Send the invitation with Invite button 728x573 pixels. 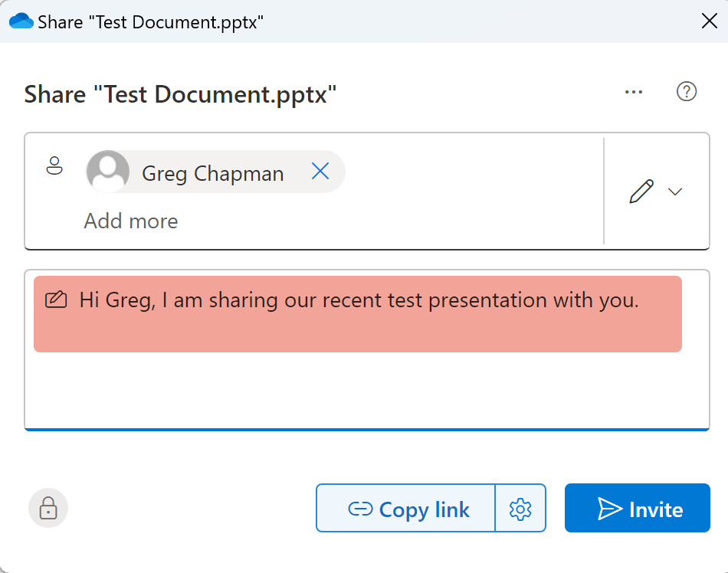(x=637, y=508)
